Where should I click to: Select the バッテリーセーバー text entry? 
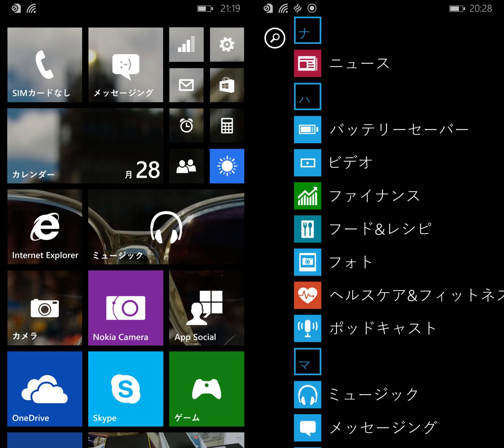[399, 129]
